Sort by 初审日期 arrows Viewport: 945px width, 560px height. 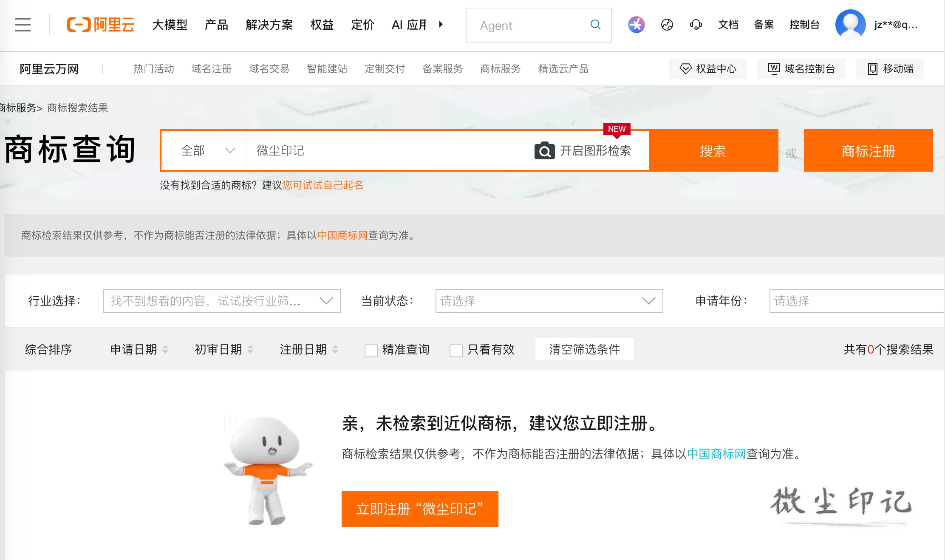[x=250, y=349]
